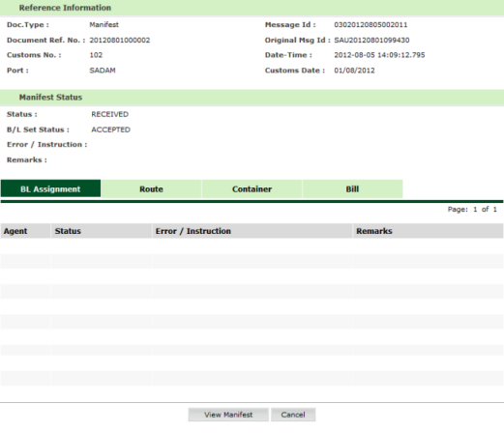
Task: Click the ACCEPTED B/L Set Status value
Action: click(x=110, y=130)
